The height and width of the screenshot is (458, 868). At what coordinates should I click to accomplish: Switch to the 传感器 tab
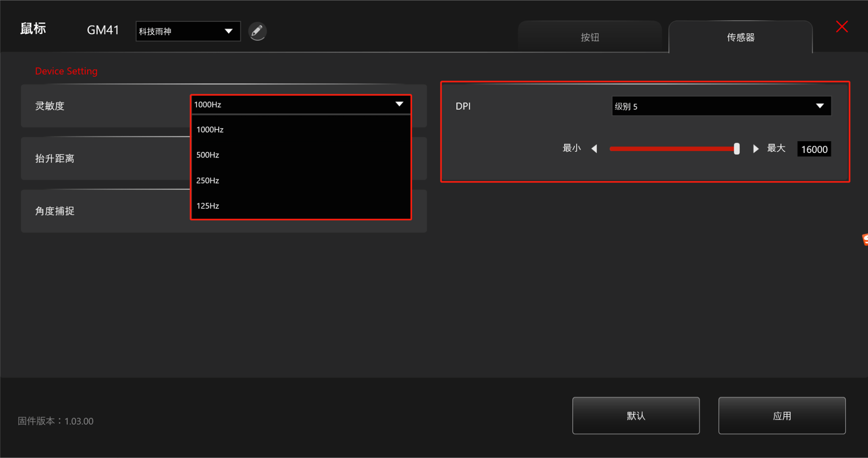click(x=741, y=37)
